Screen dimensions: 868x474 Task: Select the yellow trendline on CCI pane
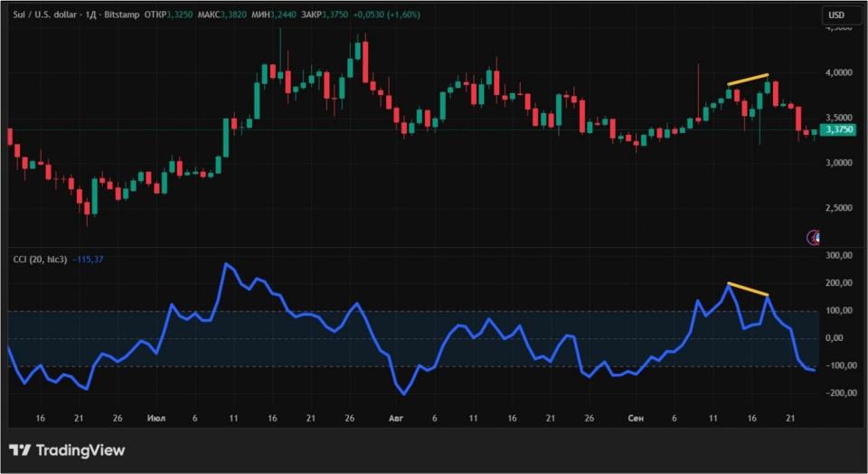(x=748, y=289)
